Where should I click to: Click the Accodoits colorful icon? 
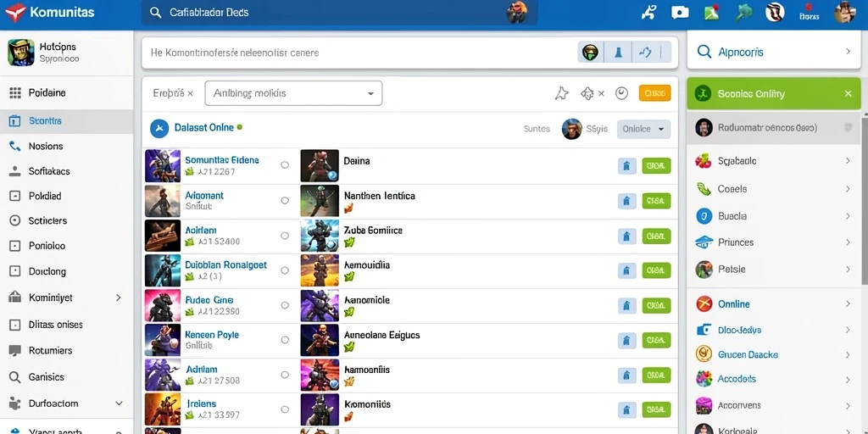[704, 379]
